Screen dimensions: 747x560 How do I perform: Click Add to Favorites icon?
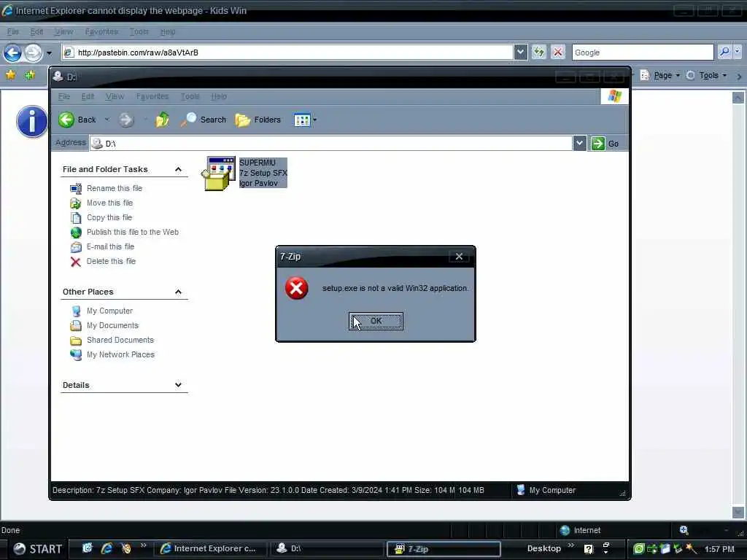[29, 75]
